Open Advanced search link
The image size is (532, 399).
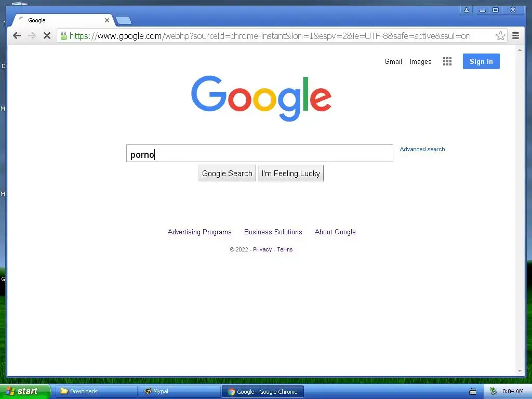[x=422, y=149]
